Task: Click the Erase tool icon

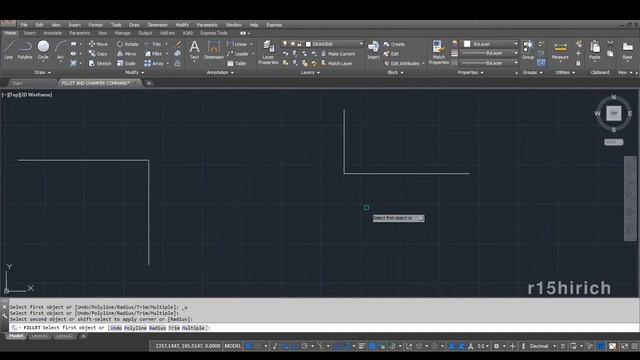Action: 179,44
